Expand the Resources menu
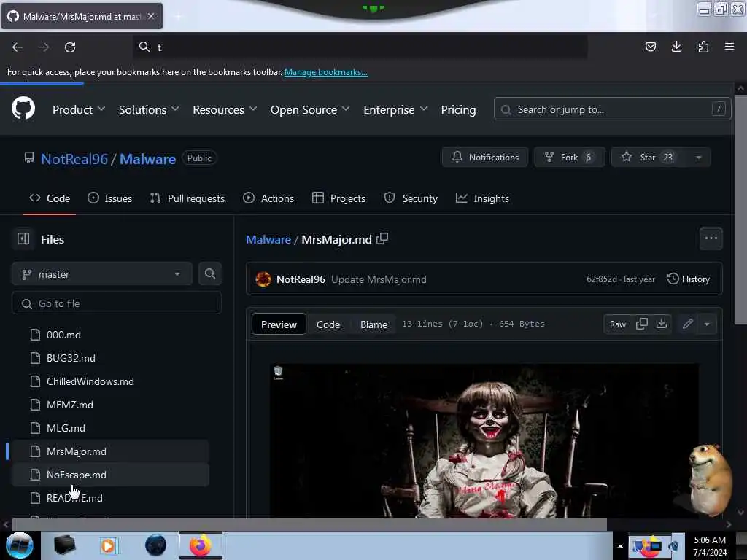Viewport: 747px width, 560px height. click(x=225, y=109)
